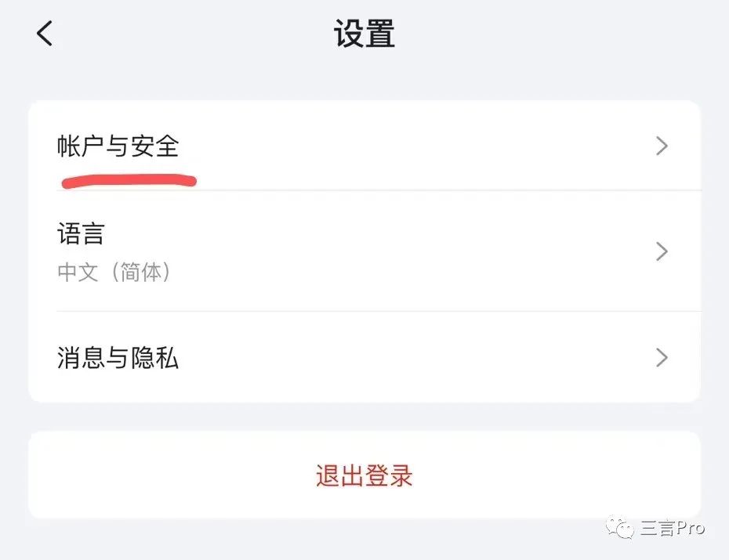Tap the chevron icon on 消息与隐私 row
This screenshot has height=560, width=729.
(x=662, y=358)
